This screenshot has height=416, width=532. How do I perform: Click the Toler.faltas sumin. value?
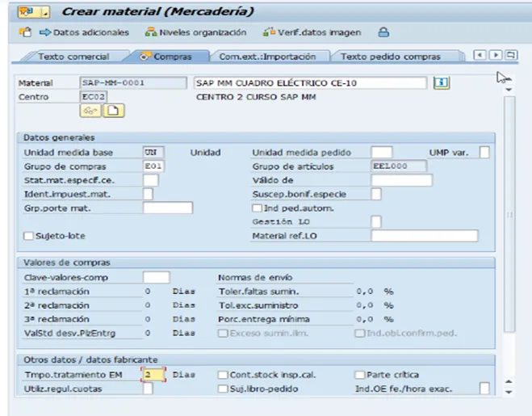pyautogui.click(x=365, y=292)
